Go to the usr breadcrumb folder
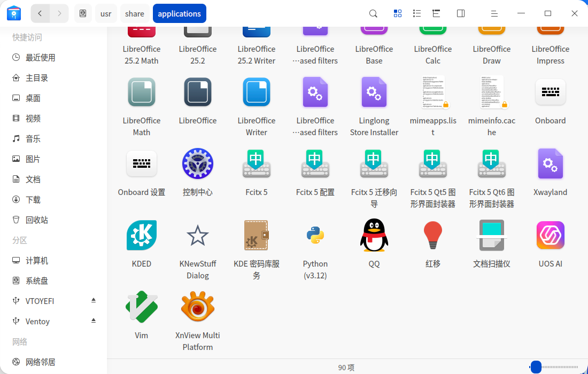Screen dimensions: 588x374 pyautogui.click(x=106, y=13)
